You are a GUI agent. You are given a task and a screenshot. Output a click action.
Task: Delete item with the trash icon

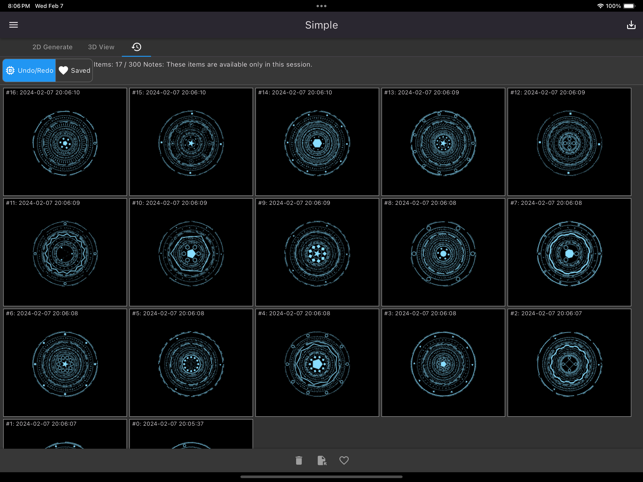click(x=299, y=460)
